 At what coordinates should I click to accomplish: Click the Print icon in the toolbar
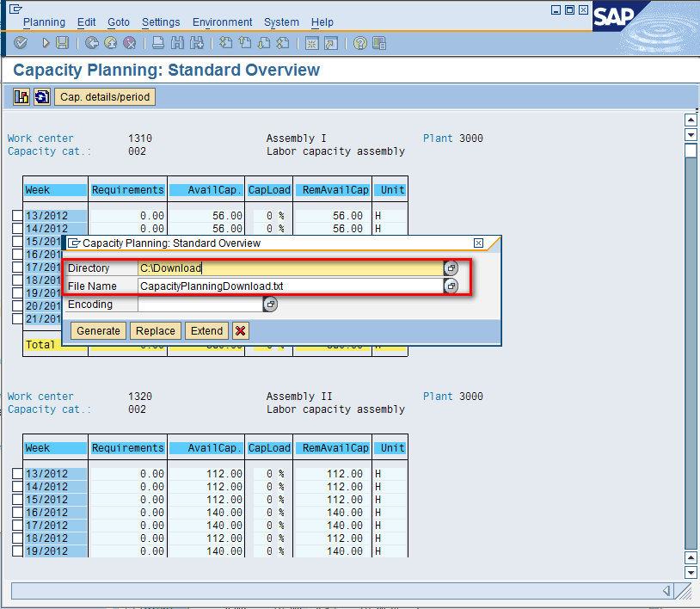coord(158,43)
